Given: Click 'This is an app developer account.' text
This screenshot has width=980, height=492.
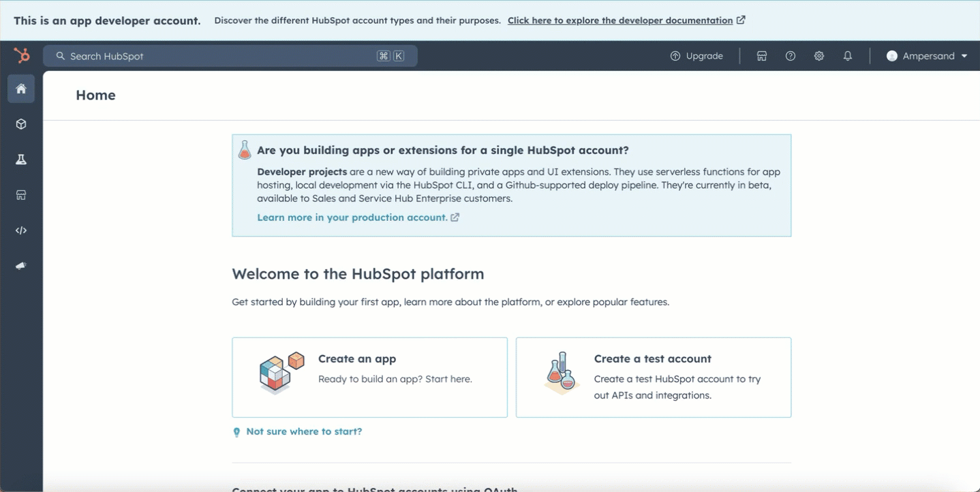Looking at the screenshot, I should pyautogui.click(x=107, y=20).
